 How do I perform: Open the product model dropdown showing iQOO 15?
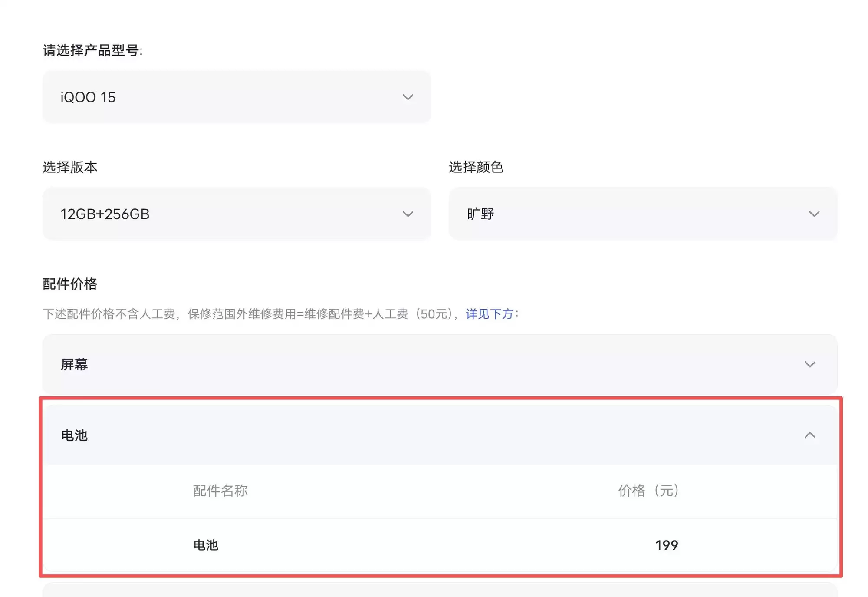[237, 97]
